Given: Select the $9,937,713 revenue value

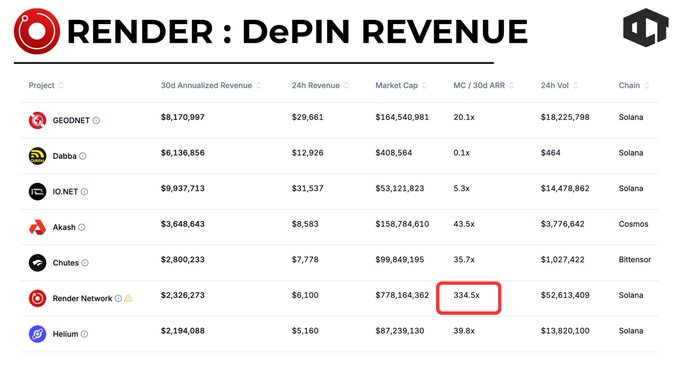Looking at the screenshot, I should coord(183,188).
